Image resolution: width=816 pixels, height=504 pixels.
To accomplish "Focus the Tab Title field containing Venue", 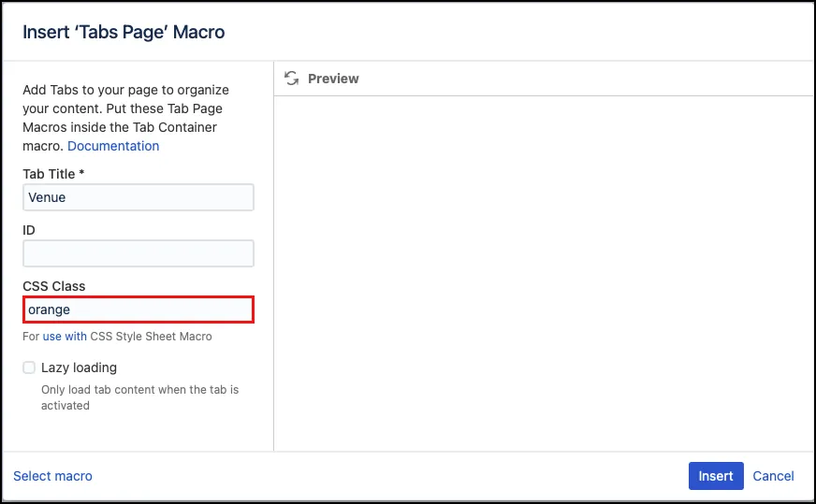I will (138, 197).
